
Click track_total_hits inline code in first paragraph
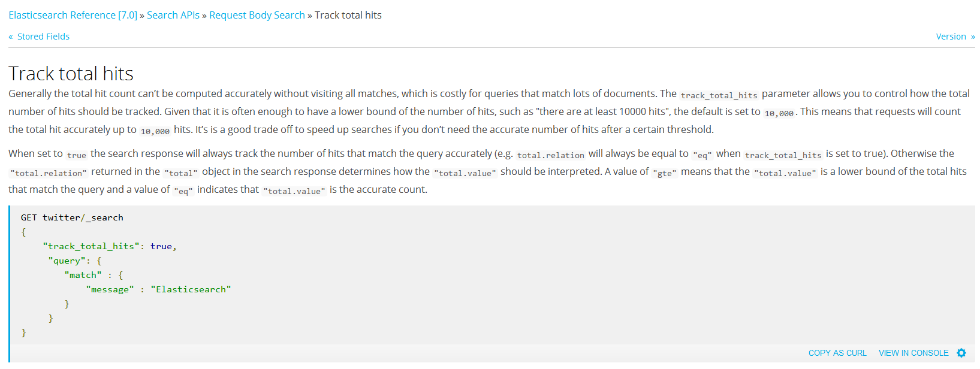(x=719, y=95)
